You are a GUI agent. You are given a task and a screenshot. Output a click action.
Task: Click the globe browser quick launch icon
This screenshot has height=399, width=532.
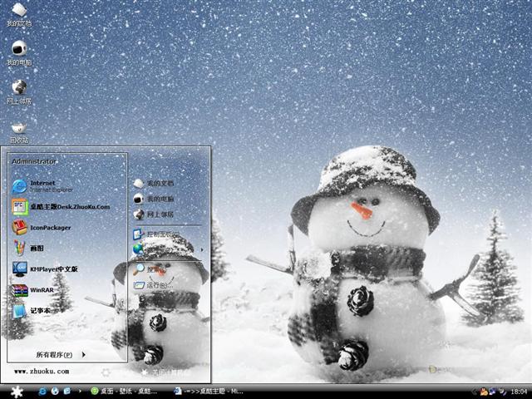pos(55,392)
